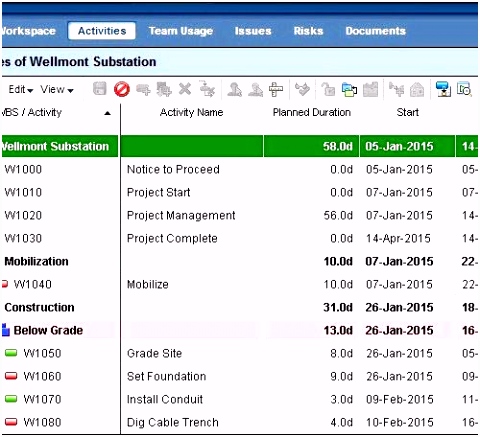Click the gray calendar grid toolbar icon

(x=370, y=89)
